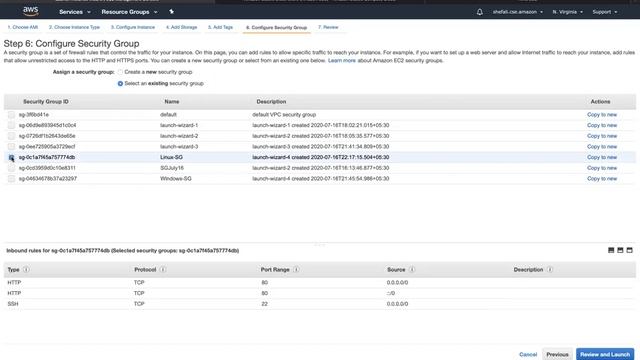Copy launch-wizard-3 group to new

(602, 147)
